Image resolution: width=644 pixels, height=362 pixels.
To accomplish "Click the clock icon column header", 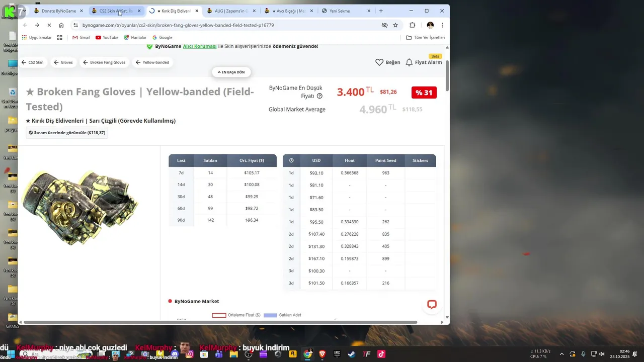I will click(x=291, y=160).
